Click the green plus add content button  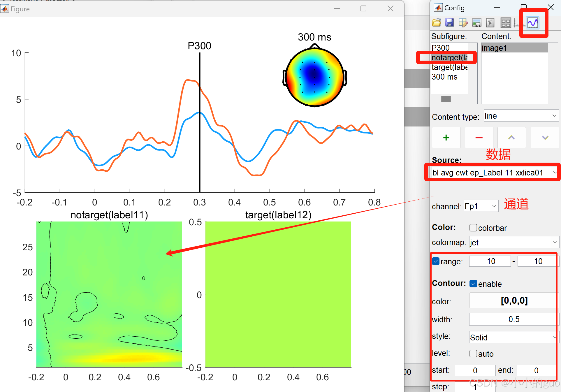tap(446, 138)
